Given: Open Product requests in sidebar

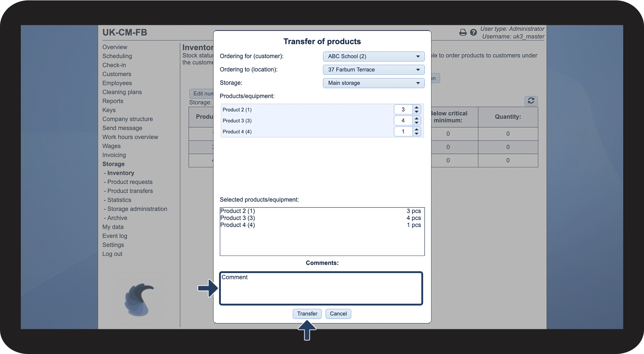Looking at the screenshot, I should [130, 182].
